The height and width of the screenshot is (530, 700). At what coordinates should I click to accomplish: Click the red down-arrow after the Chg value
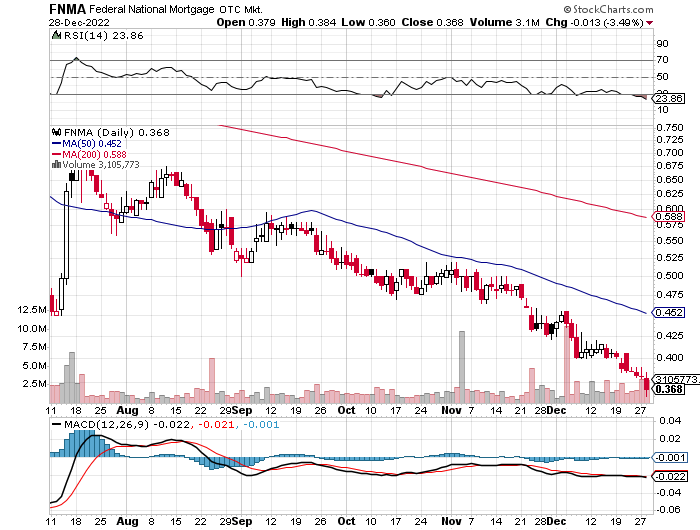649,23
